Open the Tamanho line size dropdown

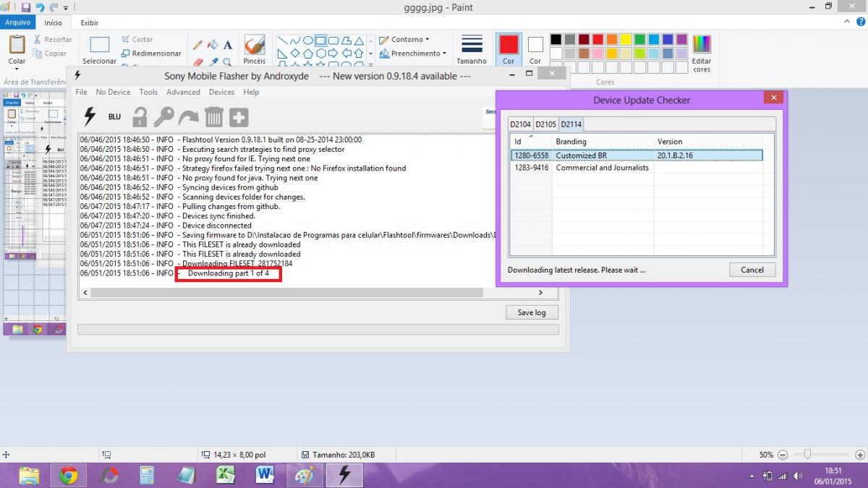(472, 50)
